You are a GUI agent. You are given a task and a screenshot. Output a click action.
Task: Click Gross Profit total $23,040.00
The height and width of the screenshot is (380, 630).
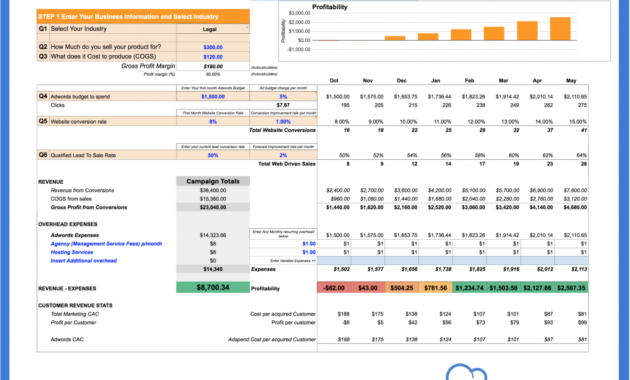click(213, 207)
